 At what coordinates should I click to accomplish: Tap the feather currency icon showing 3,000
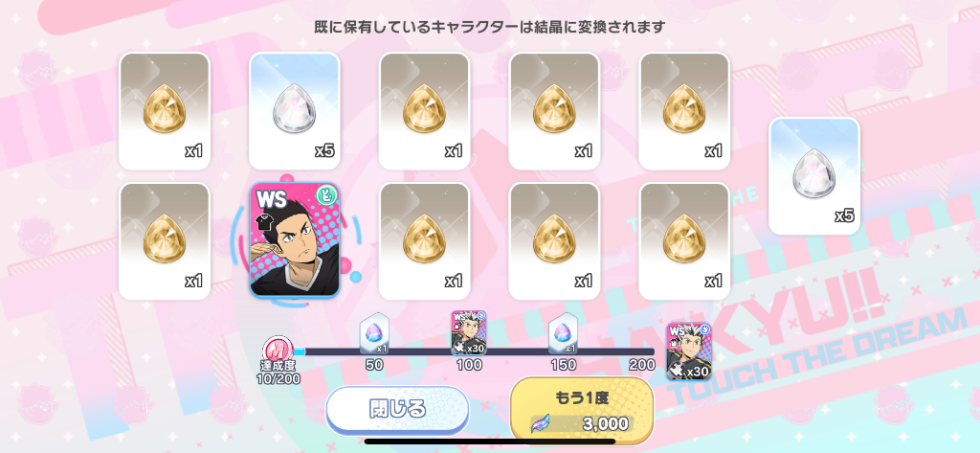click(541, 423)
